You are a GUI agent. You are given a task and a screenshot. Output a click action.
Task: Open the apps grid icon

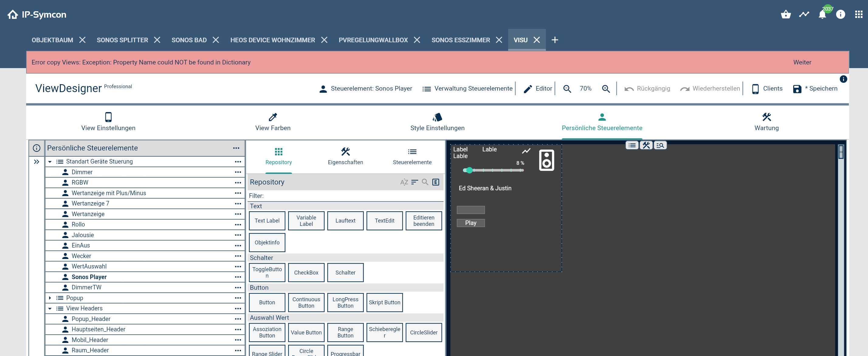click(x=859, y=15)
